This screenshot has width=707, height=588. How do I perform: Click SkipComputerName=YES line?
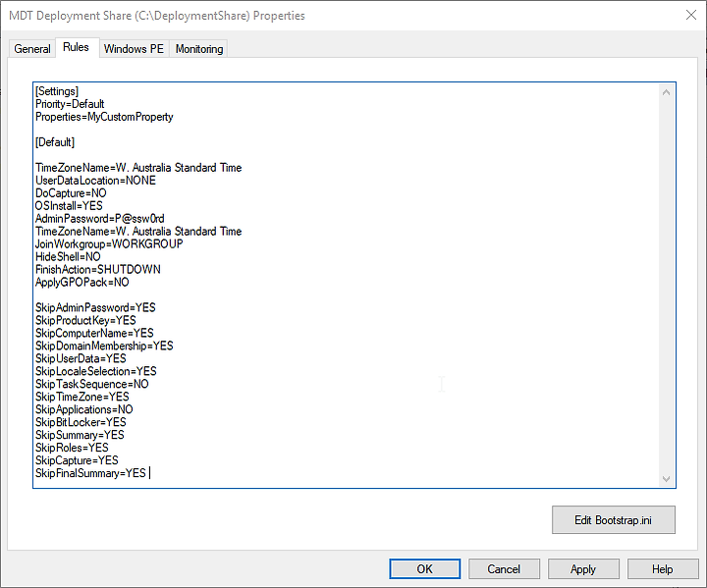coord(94,333)
